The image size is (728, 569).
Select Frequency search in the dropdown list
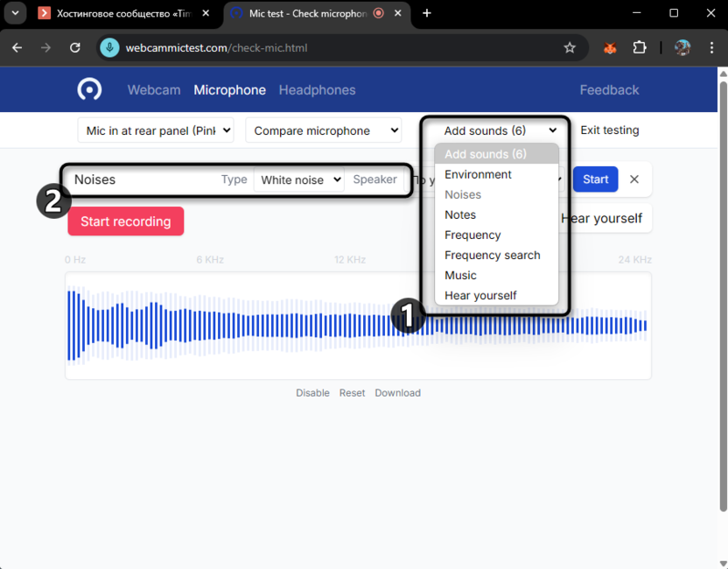tap(492, 255)
